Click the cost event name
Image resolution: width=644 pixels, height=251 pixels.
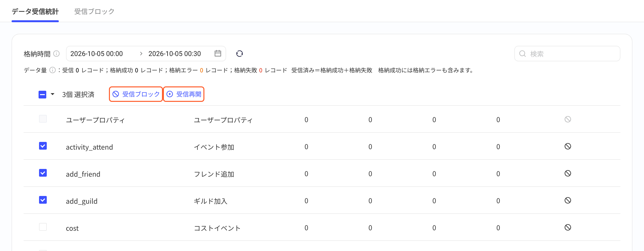pyautogui.click(x=72, y=228)
